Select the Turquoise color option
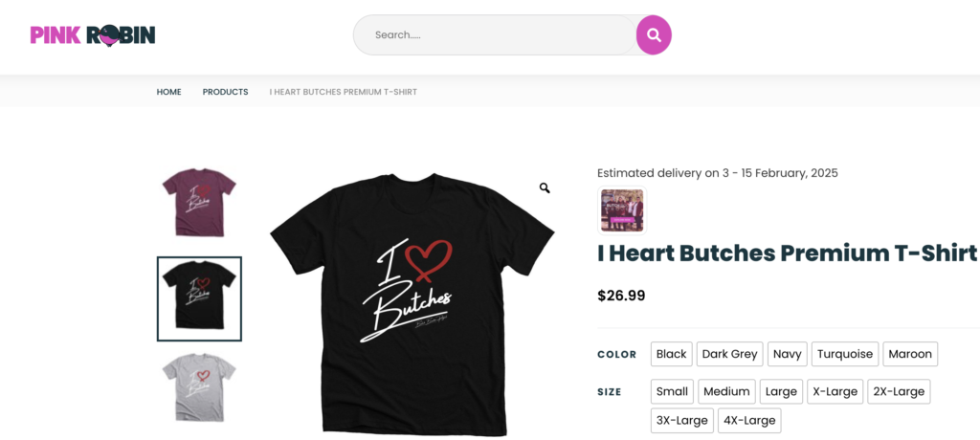 (x=845, y=354)
